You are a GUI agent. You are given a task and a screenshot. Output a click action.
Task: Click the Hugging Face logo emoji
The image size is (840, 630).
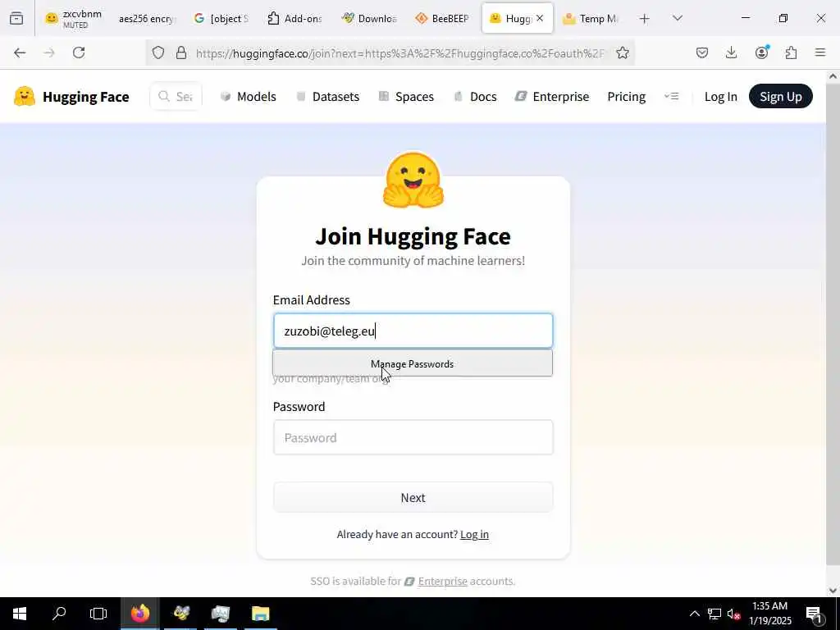[25, 97]
